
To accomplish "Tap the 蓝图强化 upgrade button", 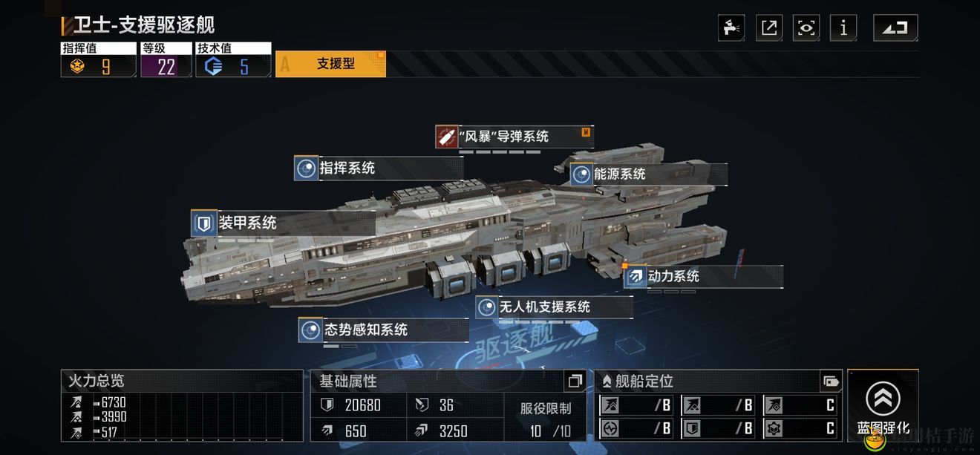I will 883,405.
